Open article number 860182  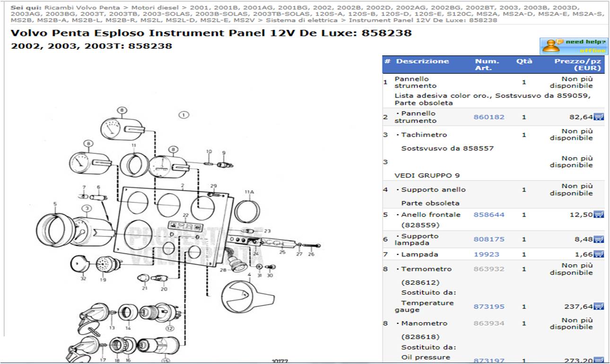click(x=489, y=117)
